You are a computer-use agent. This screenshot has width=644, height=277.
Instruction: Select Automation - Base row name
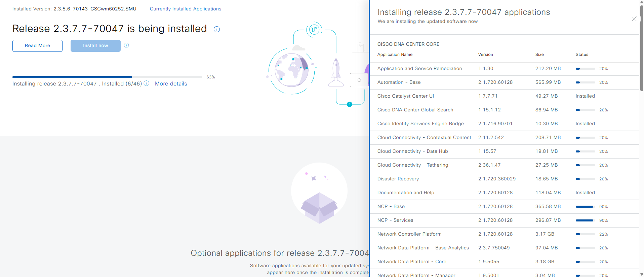coord(399,82)
